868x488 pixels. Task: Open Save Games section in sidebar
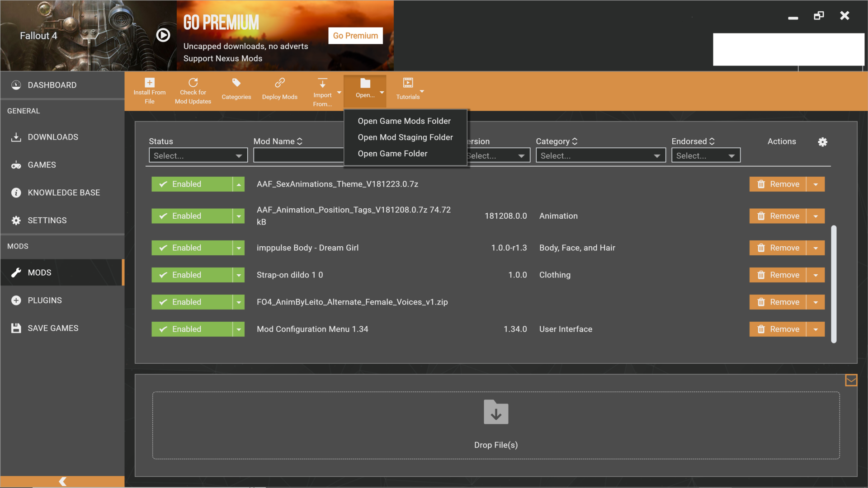(62, 328)
